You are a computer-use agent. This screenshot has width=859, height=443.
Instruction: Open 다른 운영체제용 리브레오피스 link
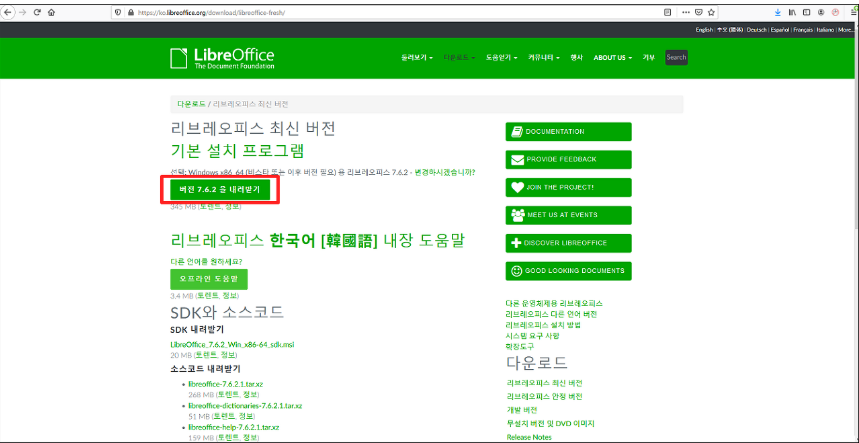click(554, 303)
